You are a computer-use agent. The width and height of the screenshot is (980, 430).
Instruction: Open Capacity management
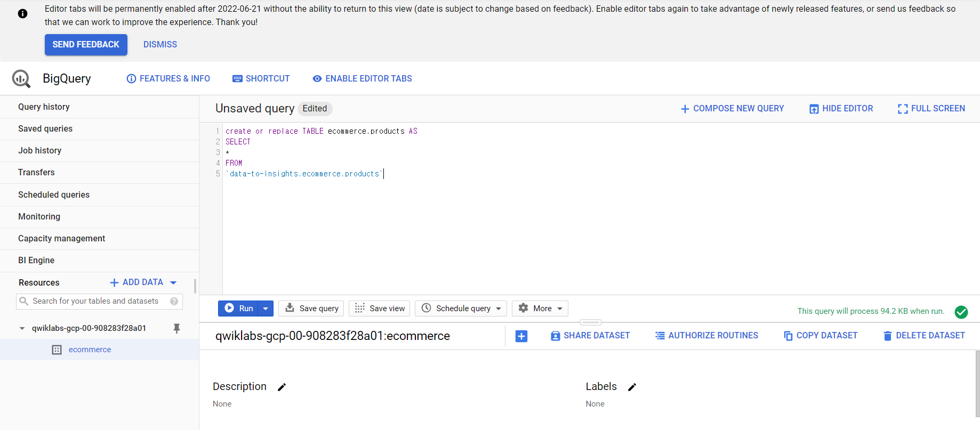coord(100,238)
